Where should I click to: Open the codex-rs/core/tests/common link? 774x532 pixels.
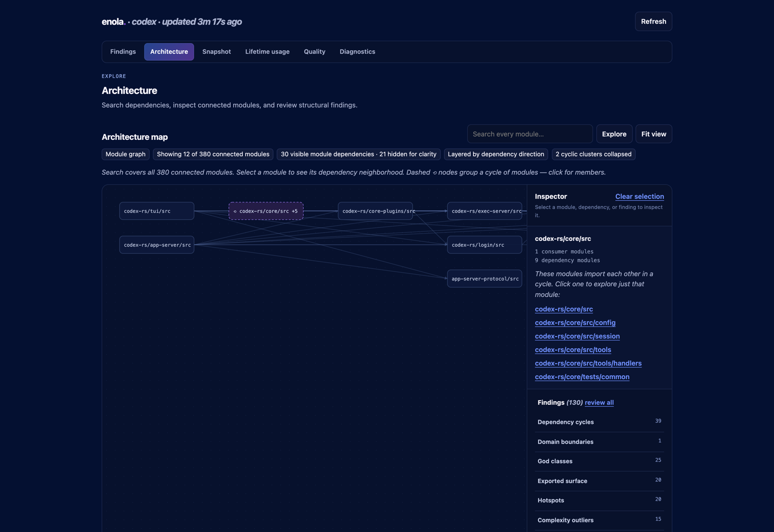point(582,377)
